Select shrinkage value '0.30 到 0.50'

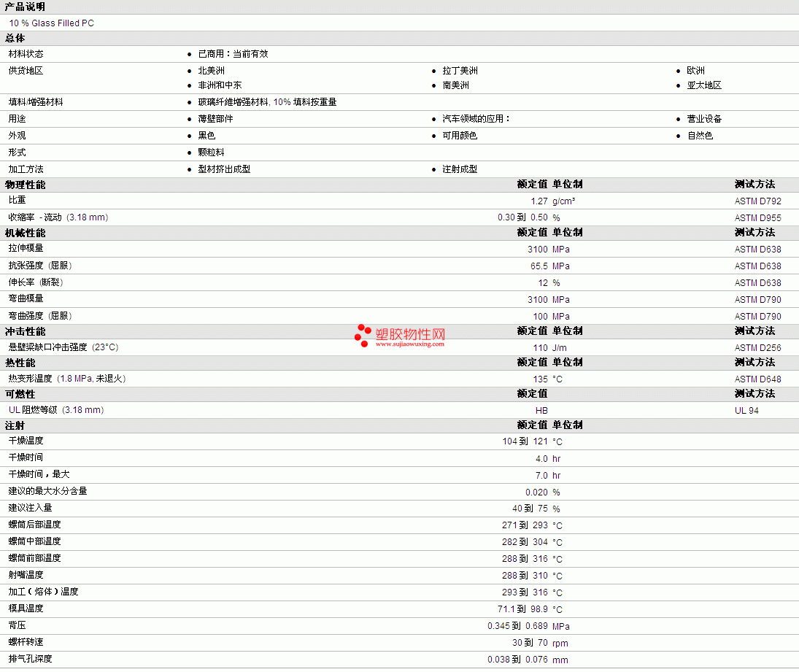click(x=522, y=217)
